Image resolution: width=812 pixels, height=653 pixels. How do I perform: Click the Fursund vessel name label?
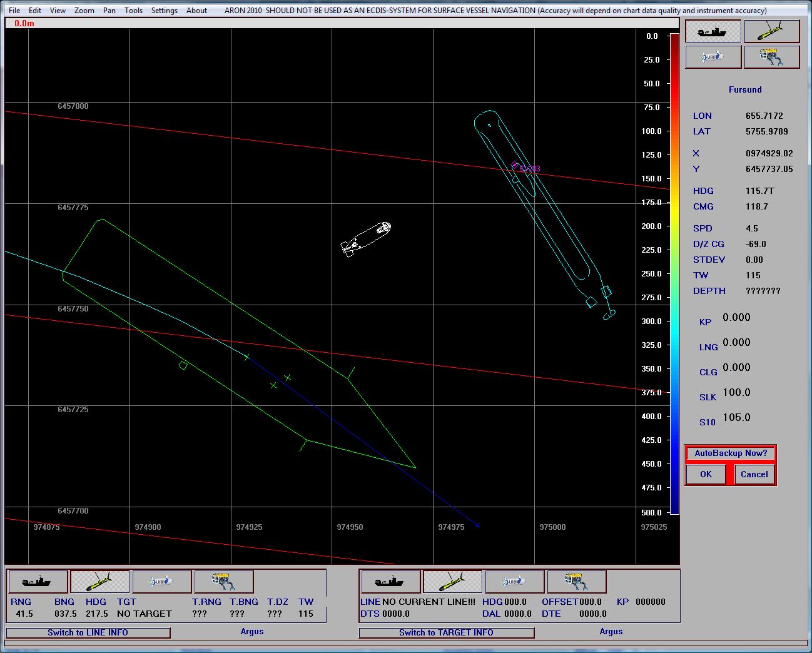(x=745, y=89)
